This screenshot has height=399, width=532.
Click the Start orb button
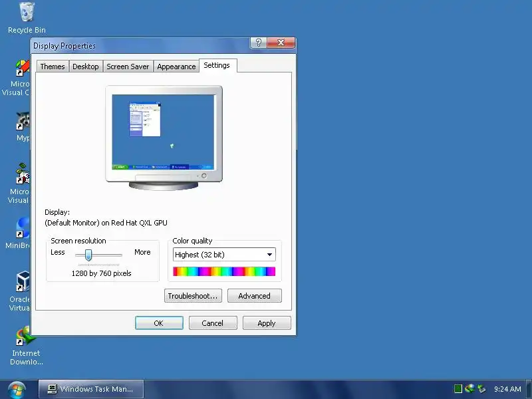[17, 390]
